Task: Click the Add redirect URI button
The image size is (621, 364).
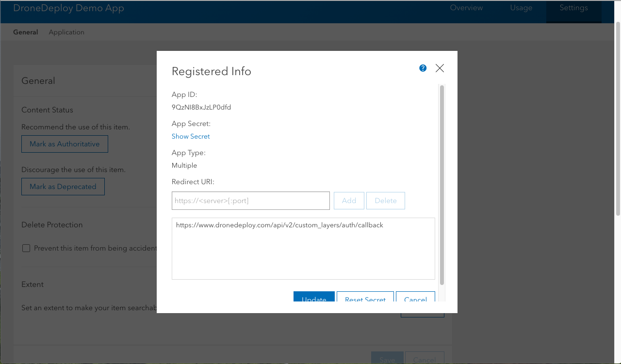Action: pyautogui.click(x=349, y=201)
